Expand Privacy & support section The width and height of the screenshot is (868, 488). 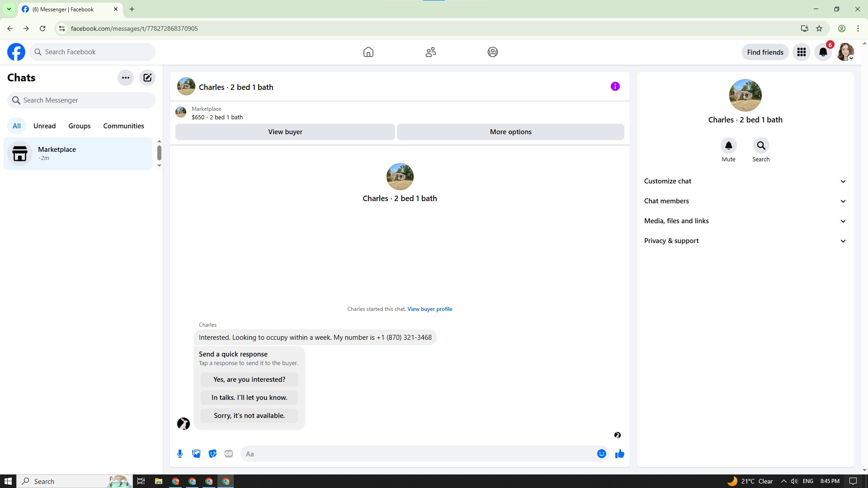[x=745, y=241]
